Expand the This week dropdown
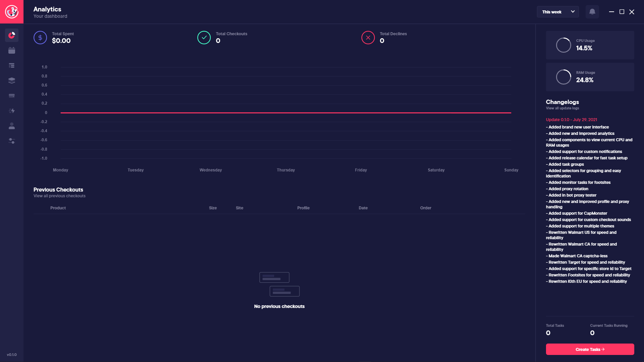The image size is (644, 362). pos(557,12)
